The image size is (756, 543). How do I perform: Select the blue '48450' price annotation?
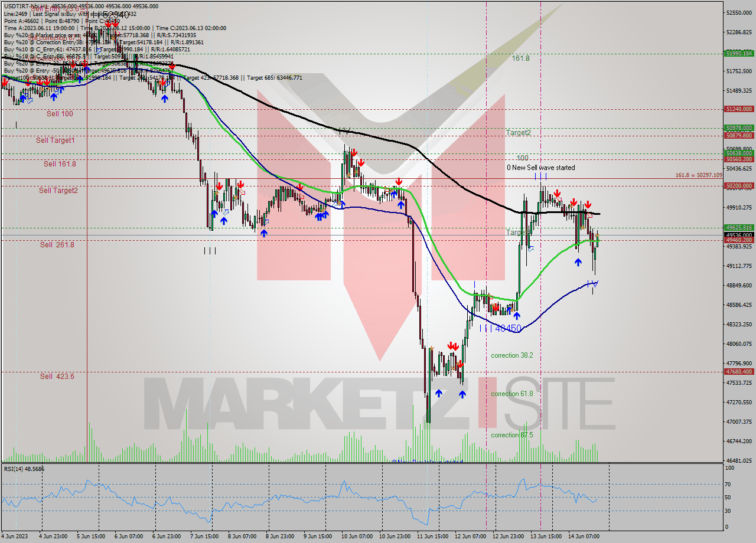click(x=508, y=328)
